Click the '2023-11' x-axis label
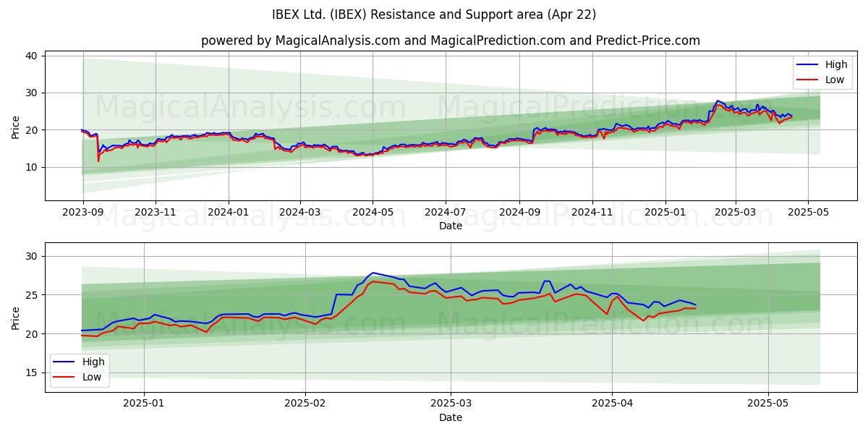This screenshot has height=434, width=868. (156, 213)
